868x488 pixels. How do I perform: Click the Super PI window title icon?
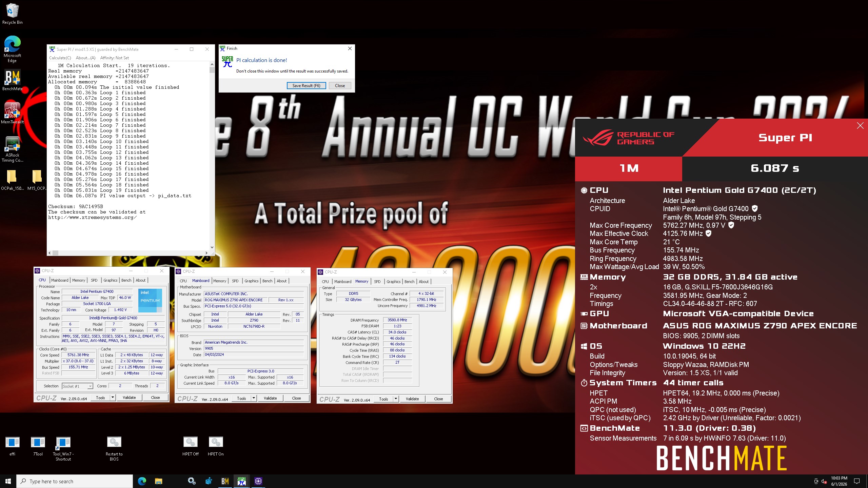52,49
